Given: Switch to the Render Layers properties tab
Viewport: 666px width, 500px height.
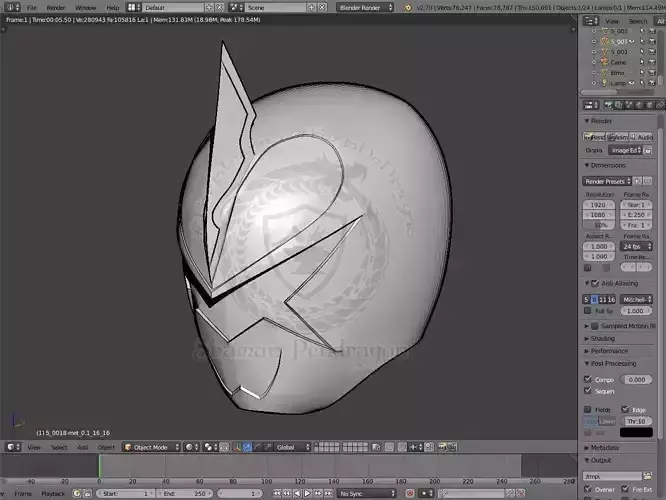Looking at the screenshot, I should 618,105.
